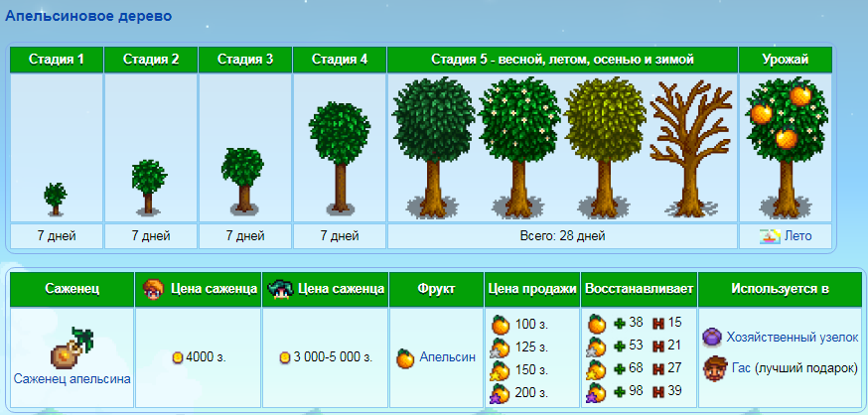
Task: Click the harvest tree with oranges
Action: pos(787,147)
